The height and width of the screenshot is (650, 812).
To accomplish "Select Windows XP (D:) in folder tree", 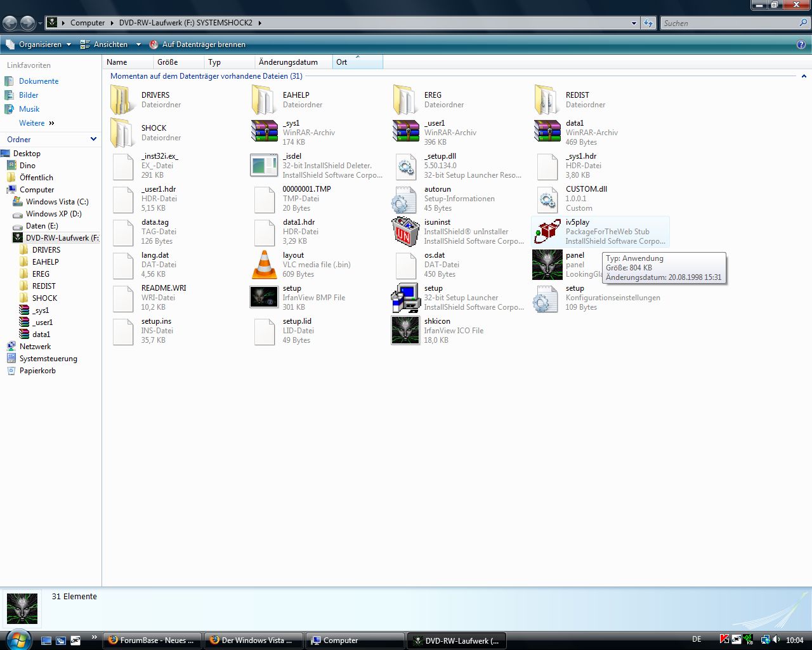I will (54, 214).
